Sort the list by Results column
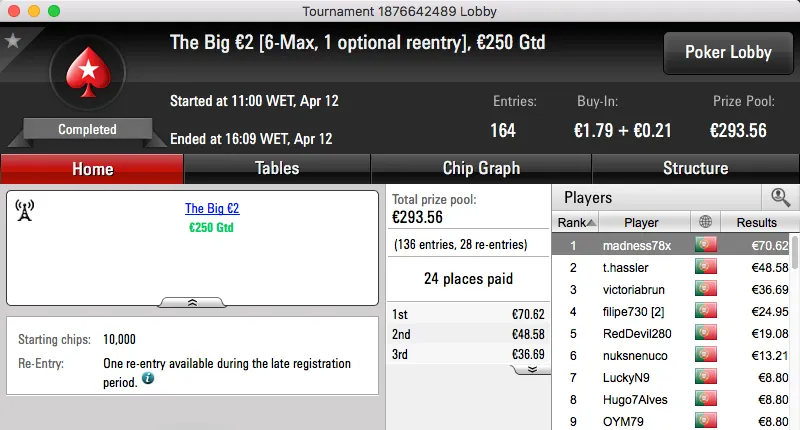The image size is (800, 430). 756,222
